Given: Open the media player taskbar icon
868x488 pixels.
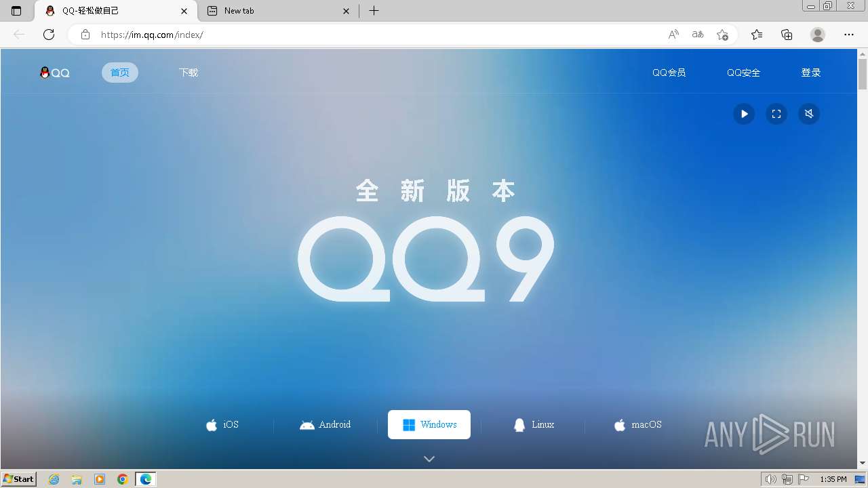Looking at the screenshot, I should [x=100, y=479].
